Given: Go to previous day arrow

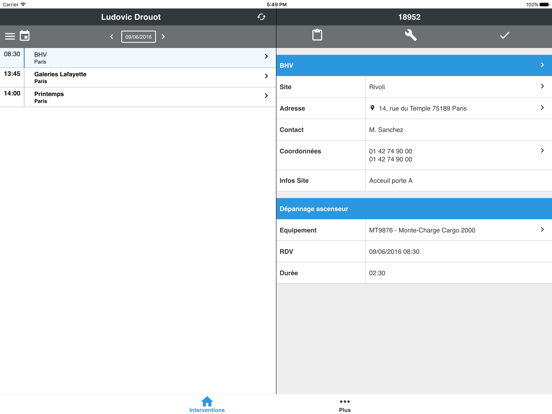Looking at the screenshot, I should point(112,37).
